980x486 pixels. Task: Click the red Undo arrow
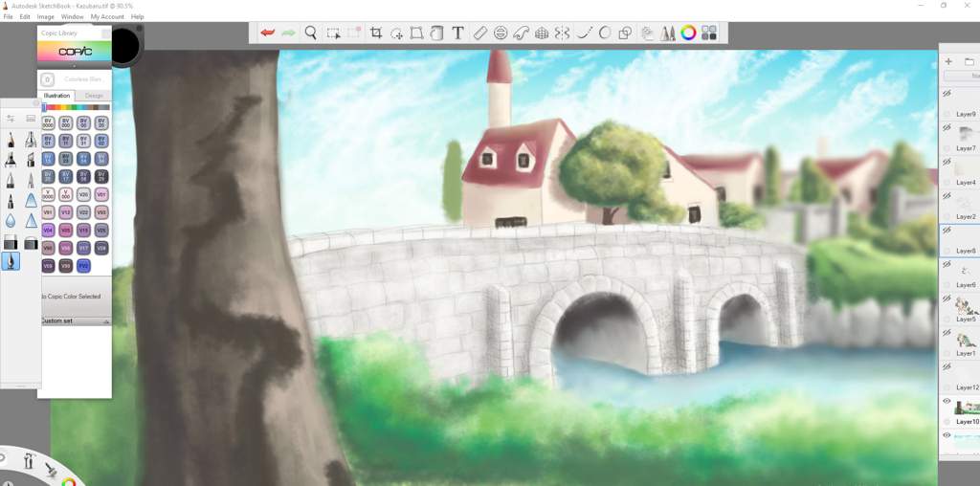pyautogui.click(x=268, y=33)
